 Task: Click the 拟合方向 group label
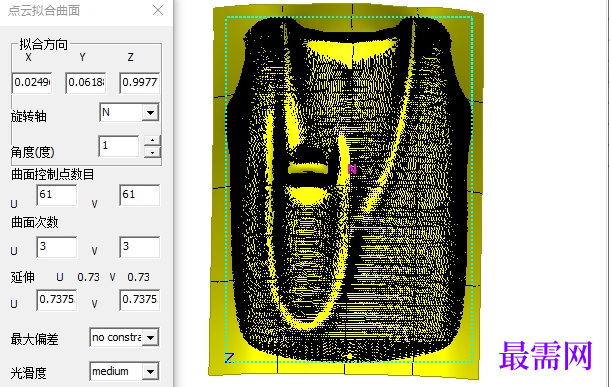tap(44, 44)
